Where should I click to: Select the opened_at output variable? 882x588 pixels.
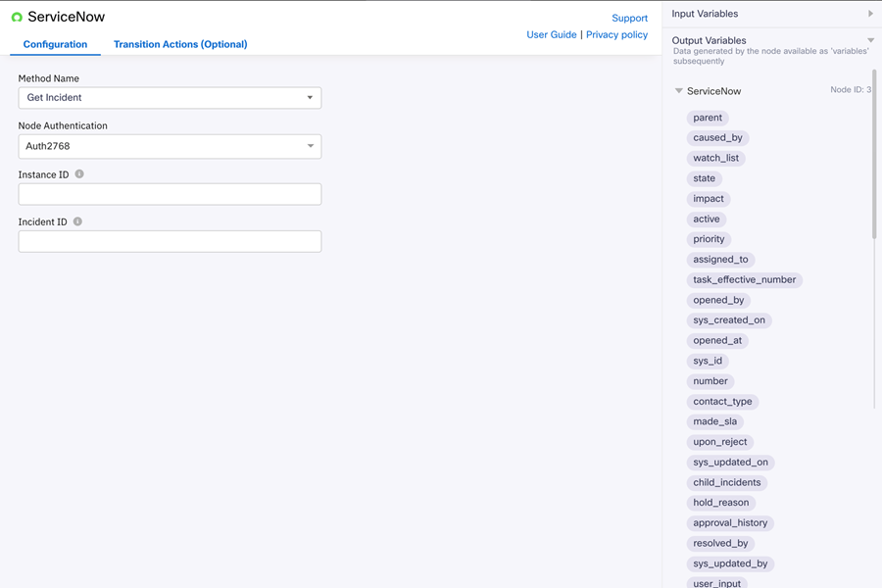tap(717, 340)
